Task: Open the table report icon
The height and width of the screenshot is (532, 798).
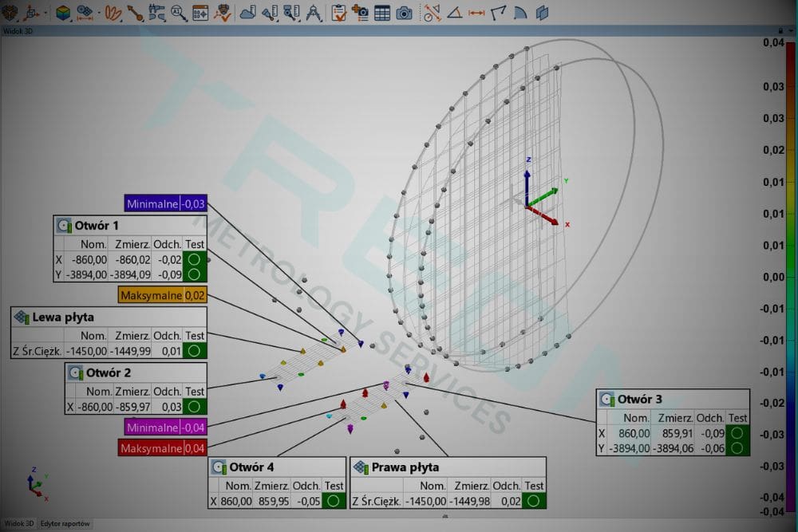Action: pyautogui.click(x=382, y=12)
